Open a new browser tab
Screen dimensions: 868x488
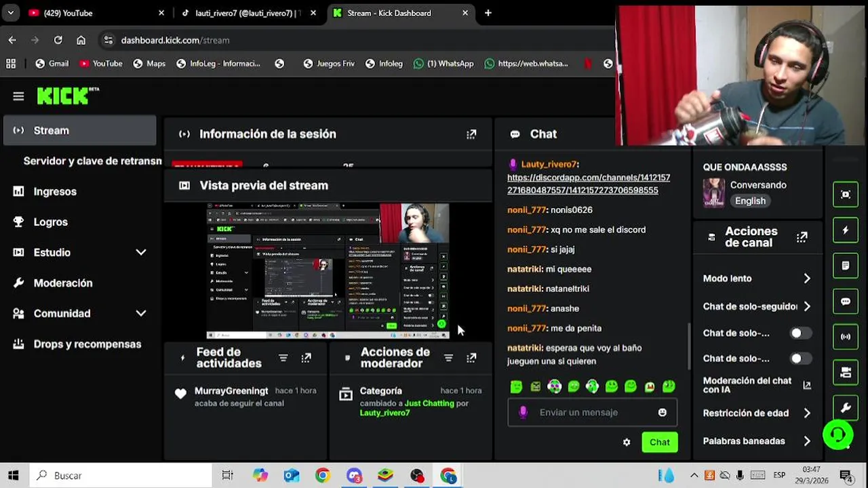click(488, 13)
